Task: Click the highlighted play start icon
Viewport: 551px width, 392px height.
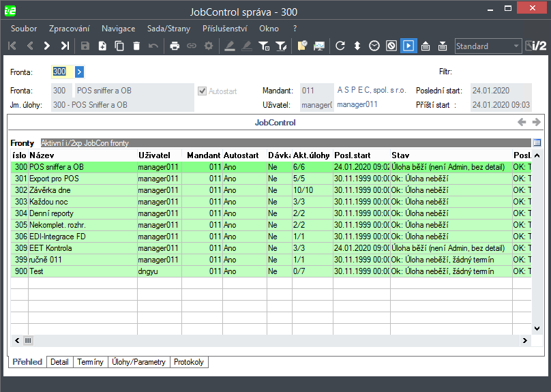Action: point(408,46)
